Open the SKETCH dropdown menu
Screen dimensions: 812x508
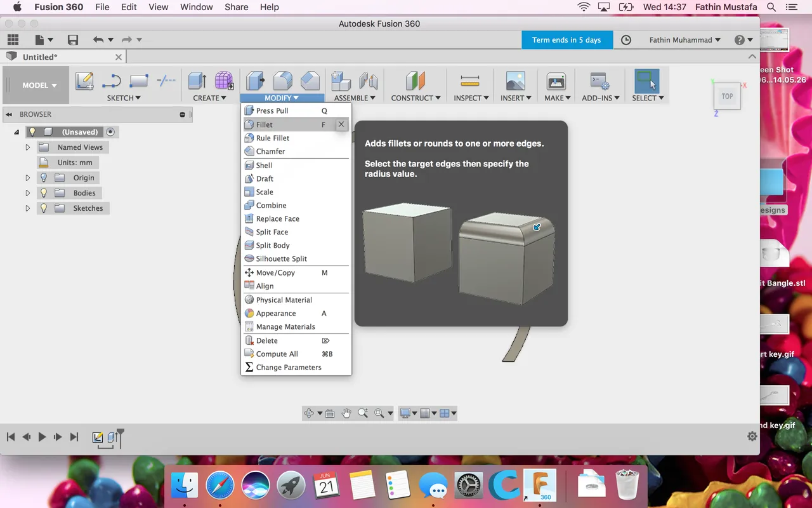tap(124, 98)
